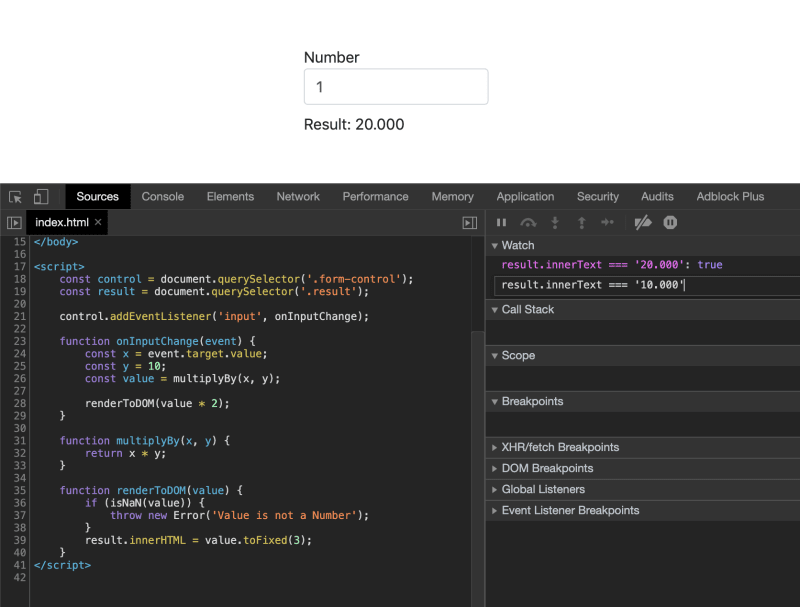
Task: Hide the debugger sidebar icon
Action: pyautogui.click(x=469, y=223)
